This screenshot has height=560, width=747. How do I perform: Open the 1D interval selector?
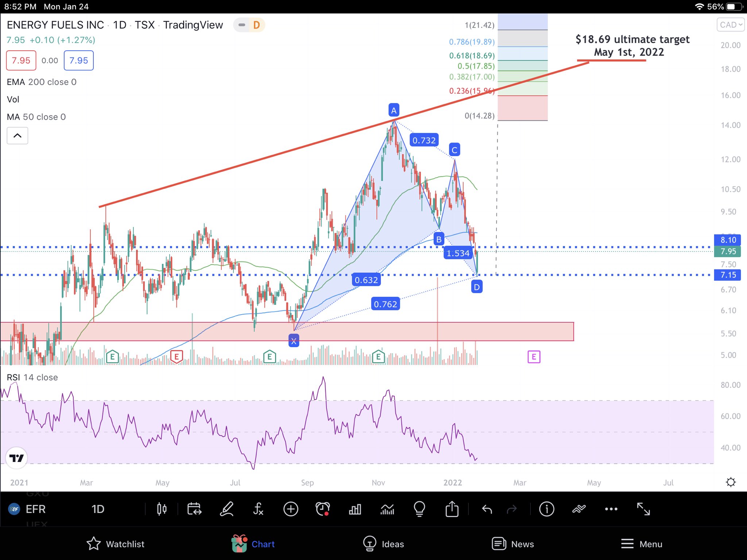point(98,509)
